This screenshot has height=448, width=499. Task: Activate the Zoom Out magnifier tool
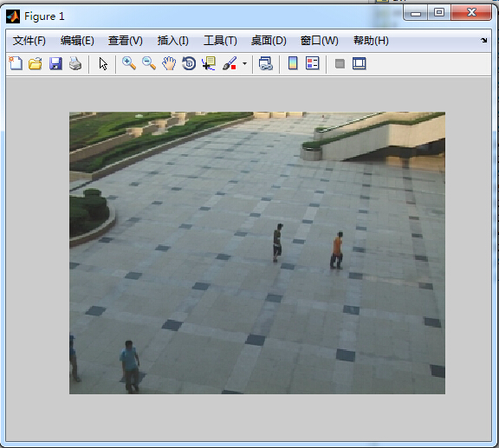(x=149, y=63)
